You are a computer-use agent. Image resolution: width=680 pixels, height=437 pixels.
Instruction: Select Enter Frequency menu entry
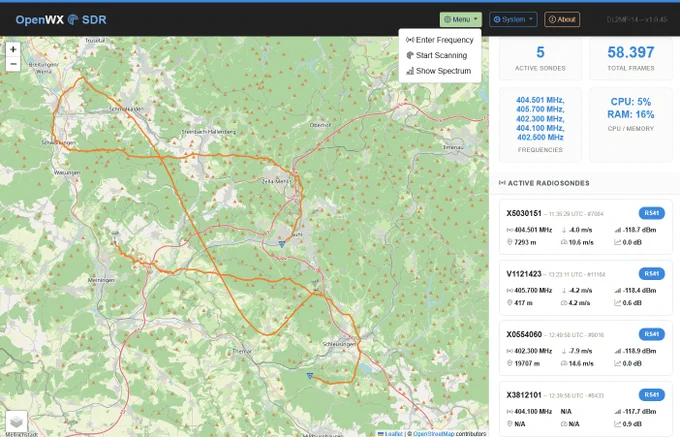(440, 40)
